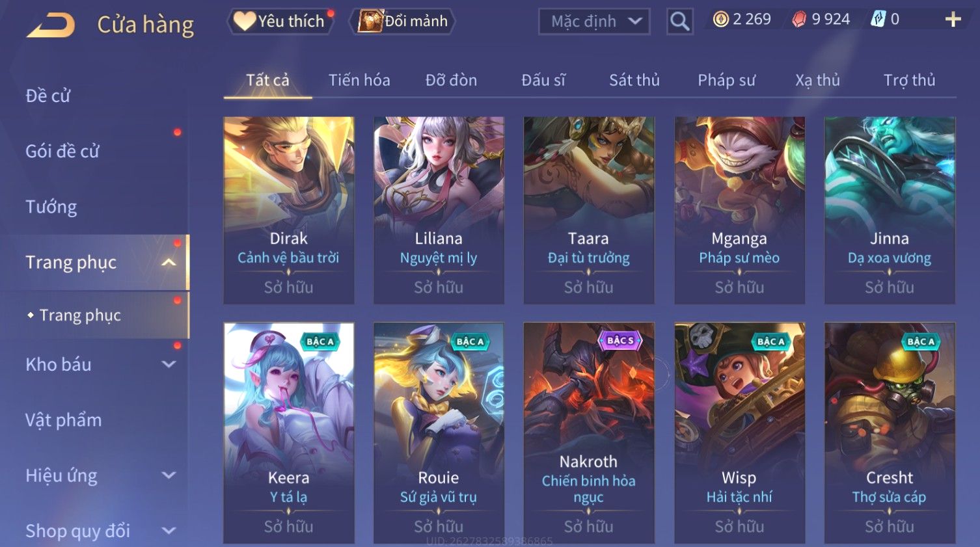This screenshot has height=547, width=980.
Task: Select Nakroth Chiến binh hỏa ngục card
Action: point(589,433)
